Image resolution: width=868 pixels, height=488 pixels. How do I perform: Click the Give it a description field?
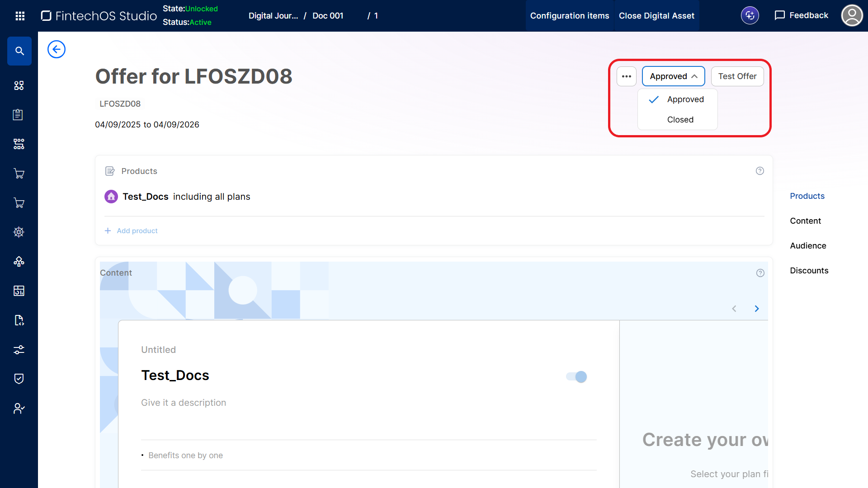(184, 403)
